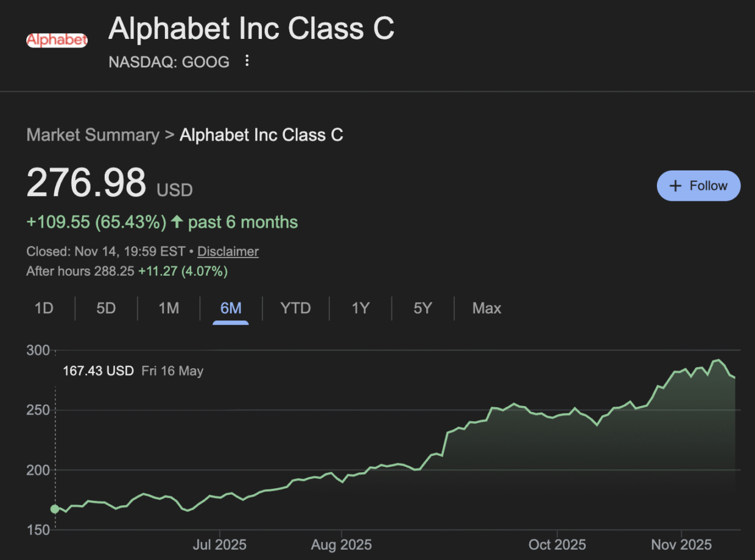The width and height of the screenshot is (755, 560).
Task: Click the after hours price 288.25
Action: (x=114, y=271)
